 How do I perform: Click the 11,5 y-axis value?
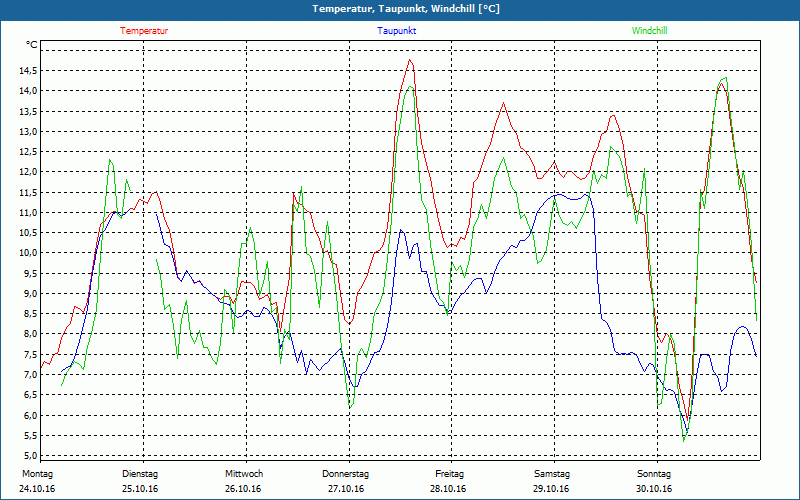pos(28,192)
